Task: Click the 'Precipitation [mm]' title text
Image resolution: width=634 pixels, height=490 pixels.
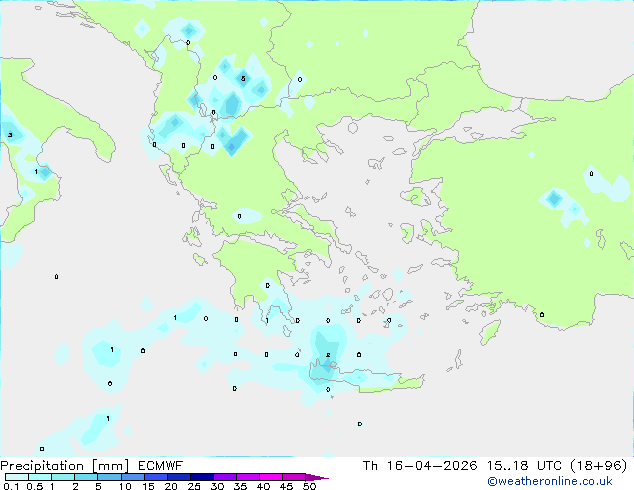Action: [65, 466]
